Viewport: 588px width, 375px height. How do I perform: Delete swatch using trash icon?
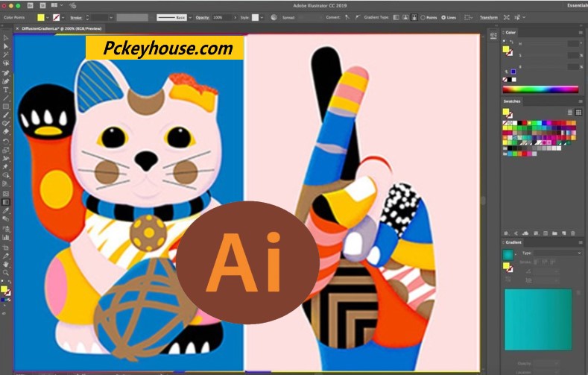pyautogui.click(x=573, y=233)
